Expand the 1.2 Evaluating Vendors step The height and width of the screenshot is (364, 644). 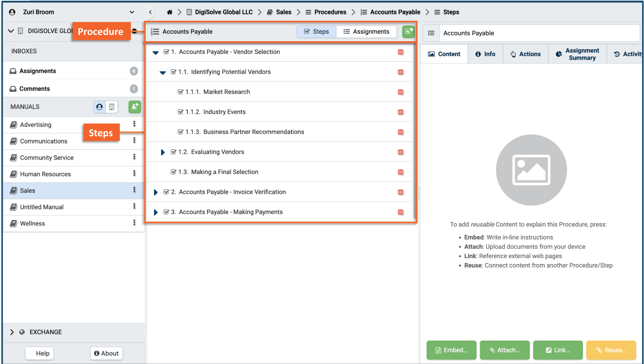click(162, 152)
